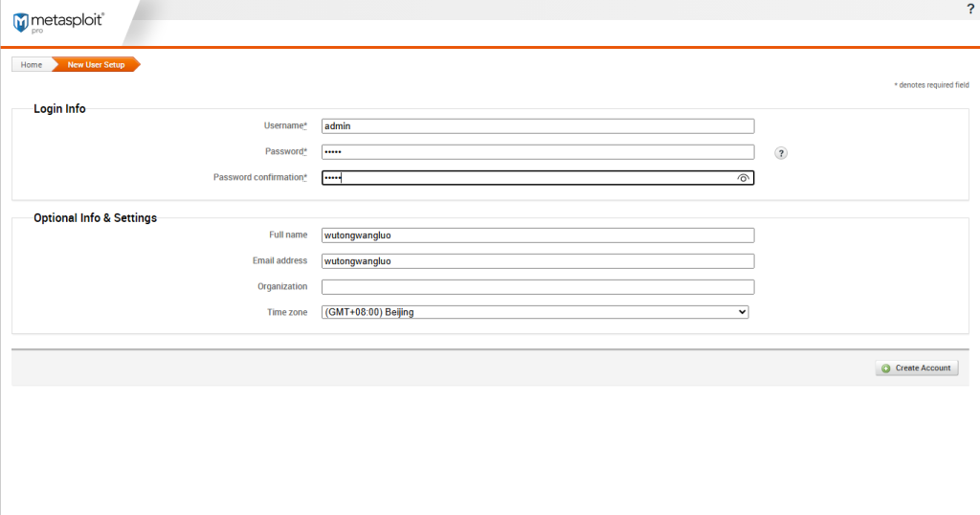Reveal password confirmation with eye icon
The image size is (980, 515).
743,178
